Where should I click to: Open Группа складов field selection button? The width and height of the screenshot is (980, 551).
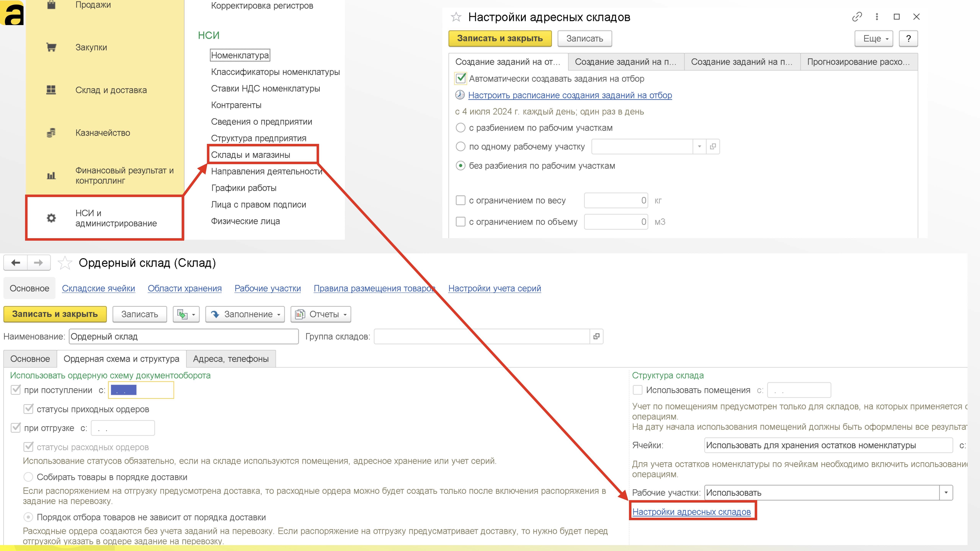(596, 337)
